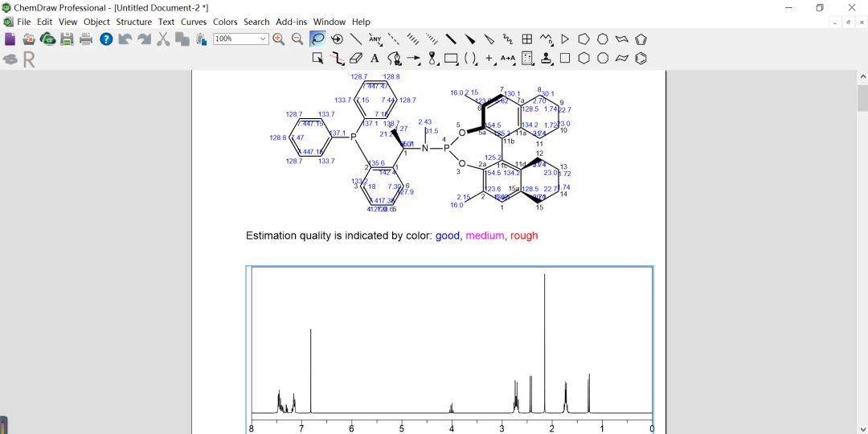
Task: Select the Chemical Symbols plus tool
Action: coord(489,58)
